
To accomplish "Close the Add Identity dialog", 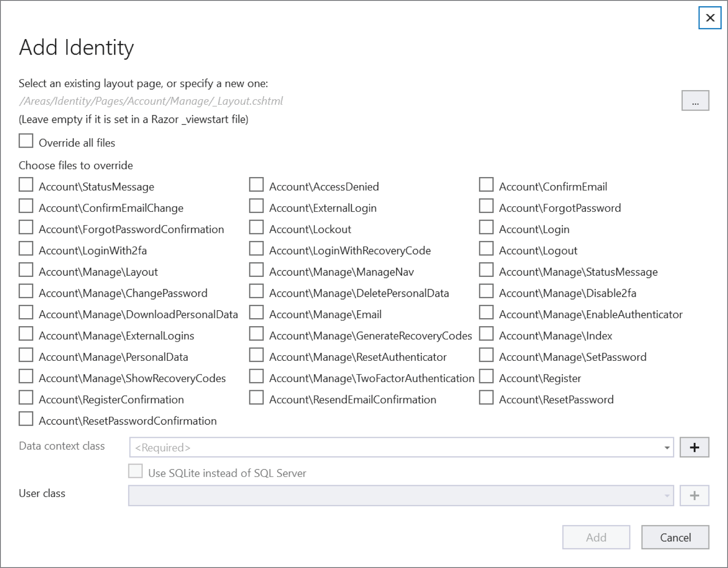I will pyautogui.click(x=709, y=18).
